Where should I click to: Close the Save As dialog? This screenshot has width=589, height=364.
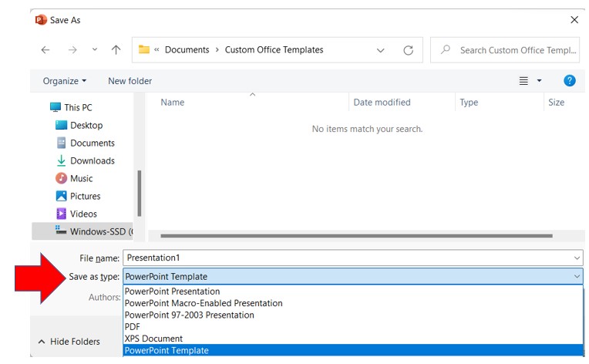(x=574, y=19)
